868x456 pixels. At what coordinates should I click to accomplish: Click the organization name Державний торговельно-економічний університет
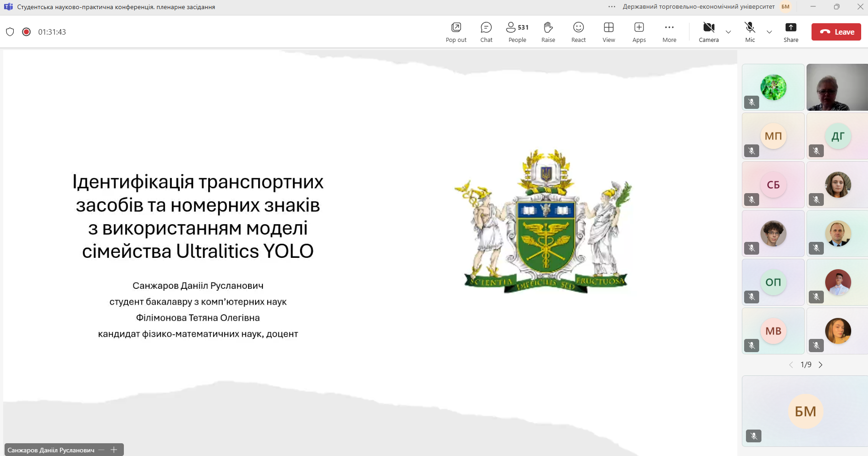[x=699, y=7]
